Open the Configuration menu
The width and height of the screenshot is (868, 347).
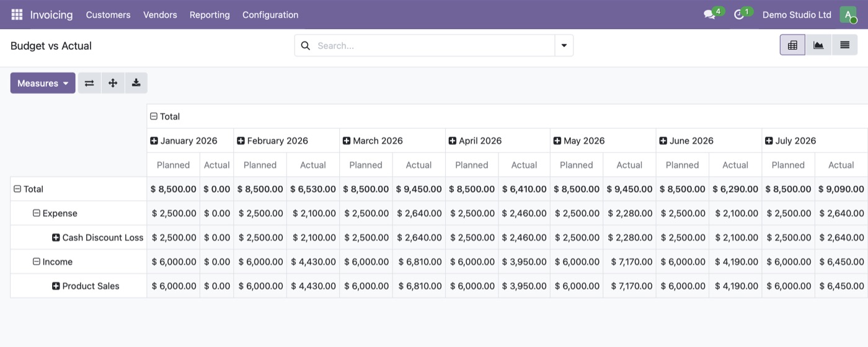[270, 14]
